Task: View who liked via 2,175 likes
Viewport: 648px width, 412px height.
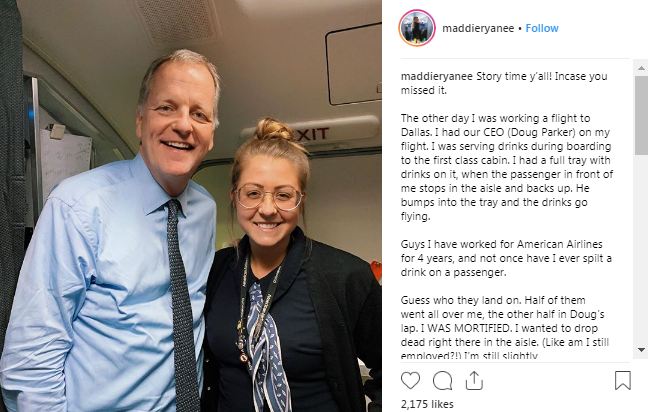Action: click(x=427, y=404)
